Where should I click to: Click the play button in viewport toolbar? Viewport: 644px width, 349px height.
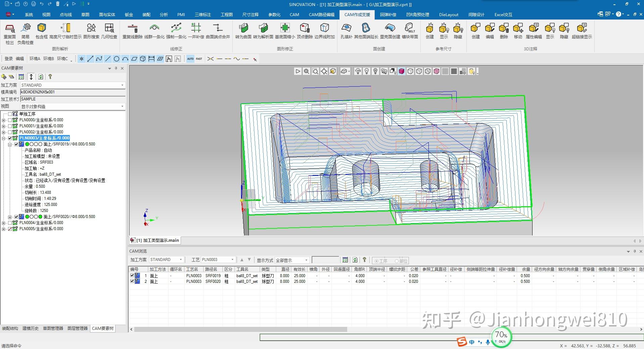pyautogui.click(x=297, y=71)
